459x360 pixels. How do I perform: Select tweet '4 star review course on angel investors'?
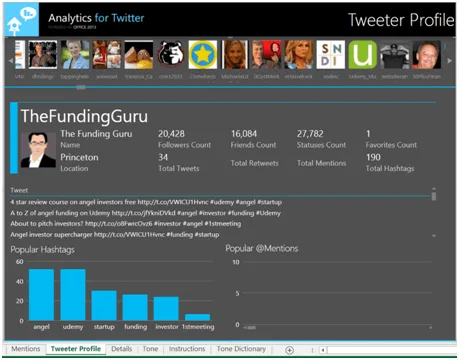[x=146, y=202]
